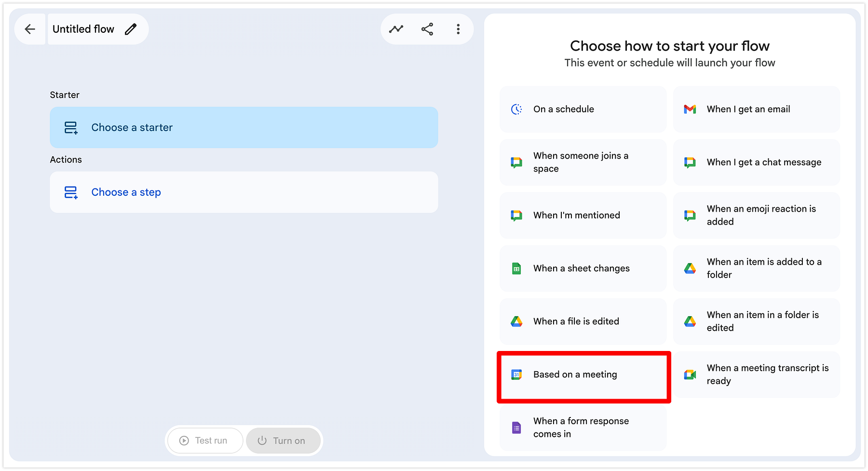
Task: Choose When a form response comes in
Action: [583, 428]
